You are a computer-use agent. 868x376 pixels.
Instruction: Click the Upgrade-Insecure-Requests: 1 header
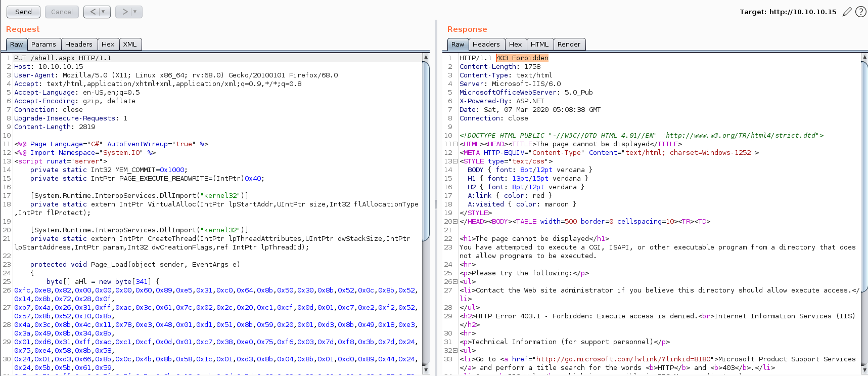pyautogui.click(x=71, y=118)
